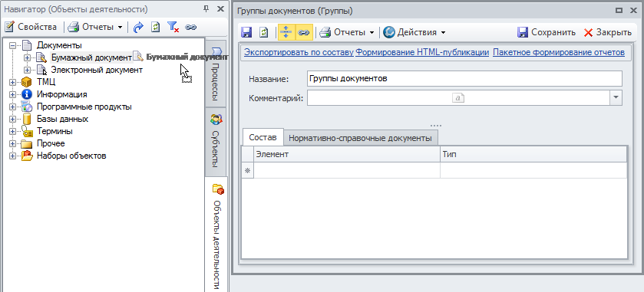Pin the Navigator panel
Image resolution: width=644 pixels, height=292 pixels.
(x=207, y=9)
